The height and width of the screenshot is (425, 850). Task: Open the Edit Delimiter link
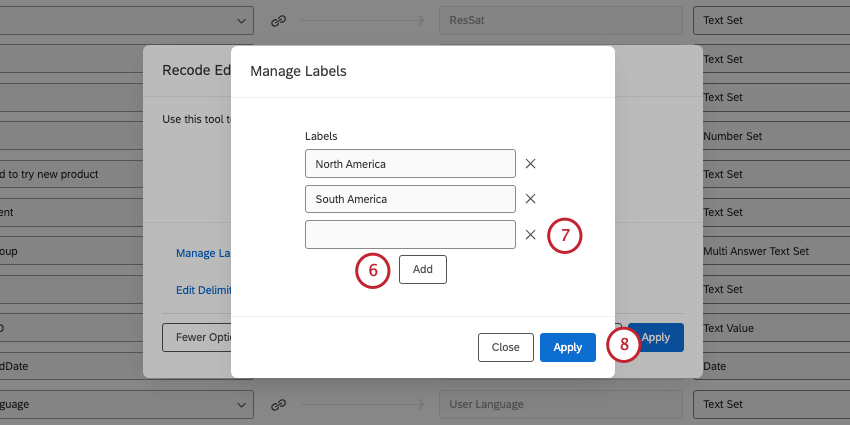pyautogui.click(x=203, y=290)
